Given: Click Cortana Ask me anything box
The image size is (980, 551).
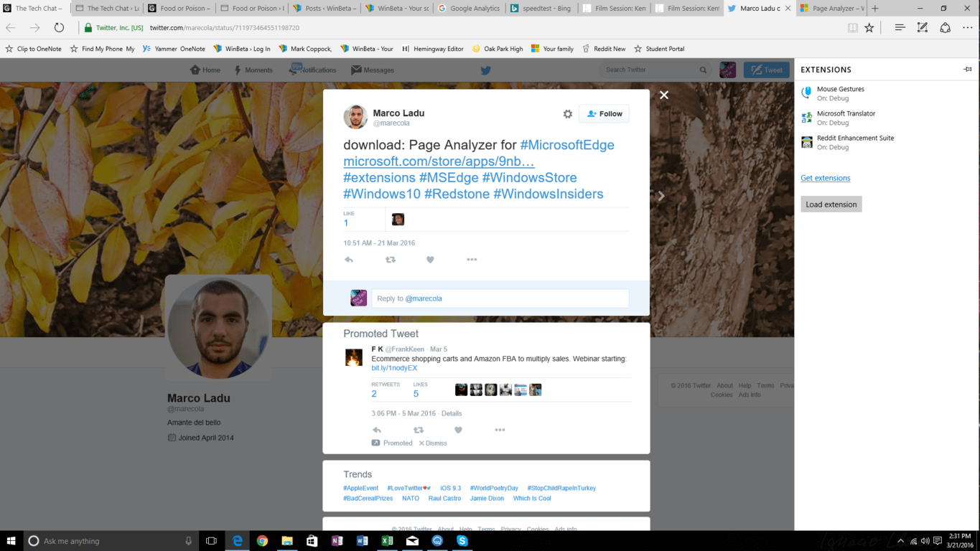Looking at the screenshot, I should click(x=111, y=541).
